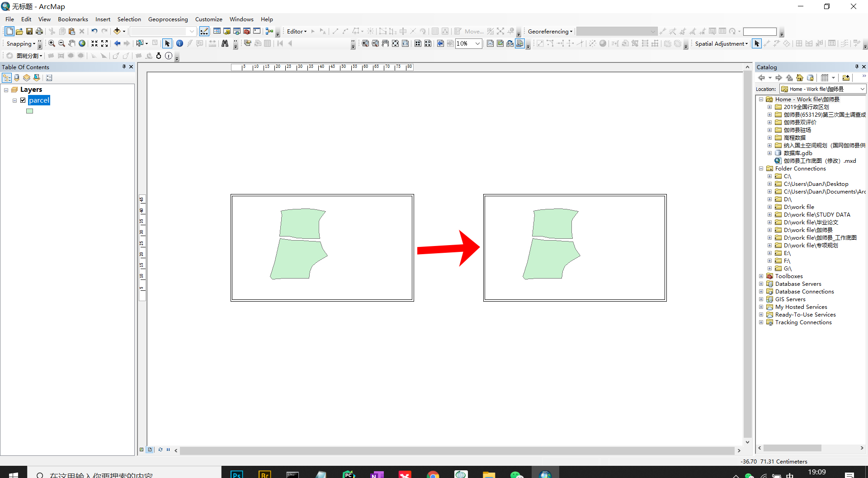
Task: Open the Windows menu
Action: (241, 19)
